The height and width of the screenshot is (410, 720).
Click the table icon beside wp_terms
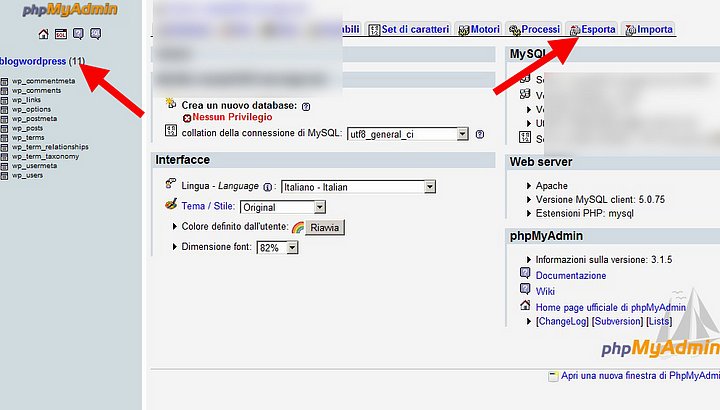pos(4,138)
